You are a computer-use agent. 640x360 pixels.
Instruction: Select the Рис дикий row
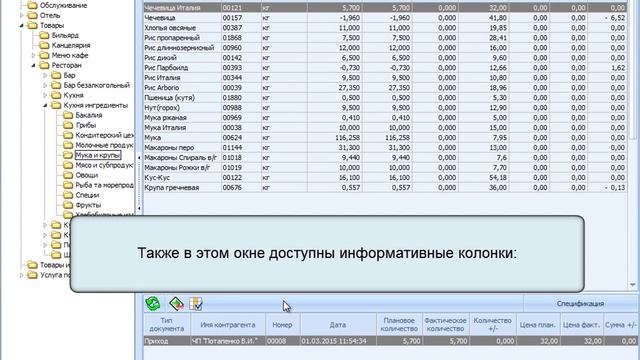pos(385,58)
